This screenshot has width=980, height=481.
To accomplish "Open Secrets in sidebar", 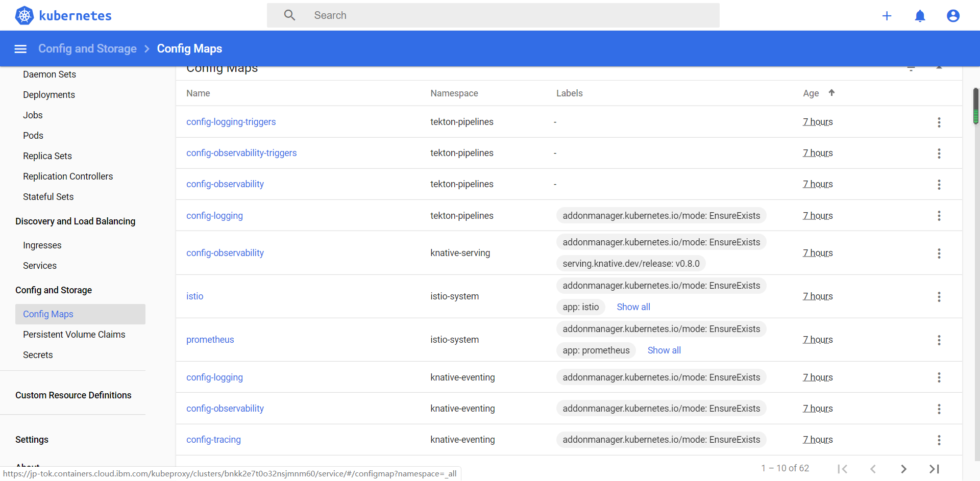I will (38, 355).
